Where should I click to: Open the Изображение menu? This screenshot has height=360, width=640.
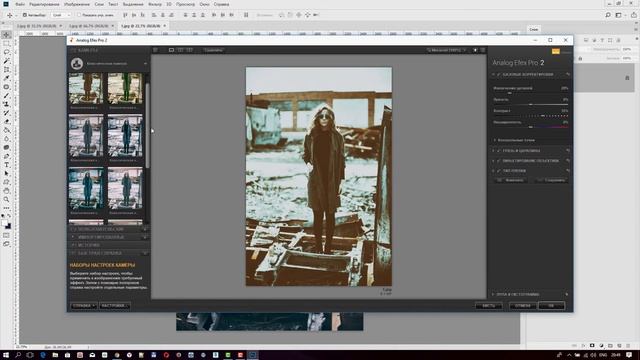point(77,4)
